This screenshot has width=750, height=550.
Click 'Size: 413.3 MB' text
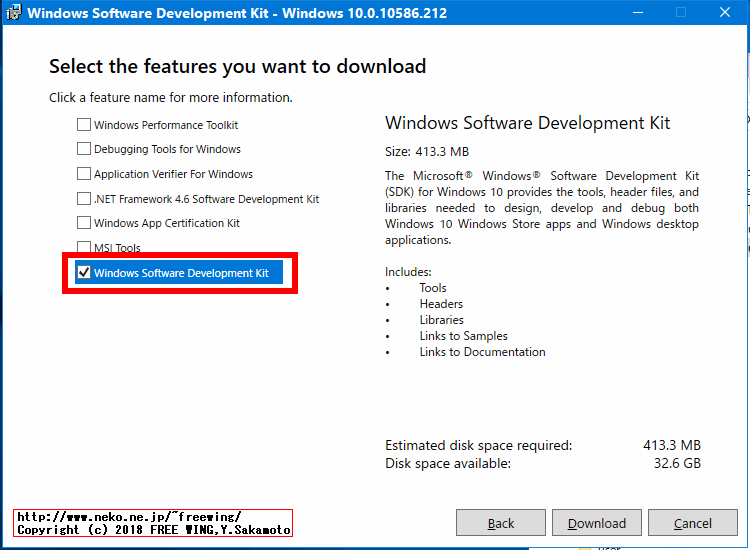point(427,152)
